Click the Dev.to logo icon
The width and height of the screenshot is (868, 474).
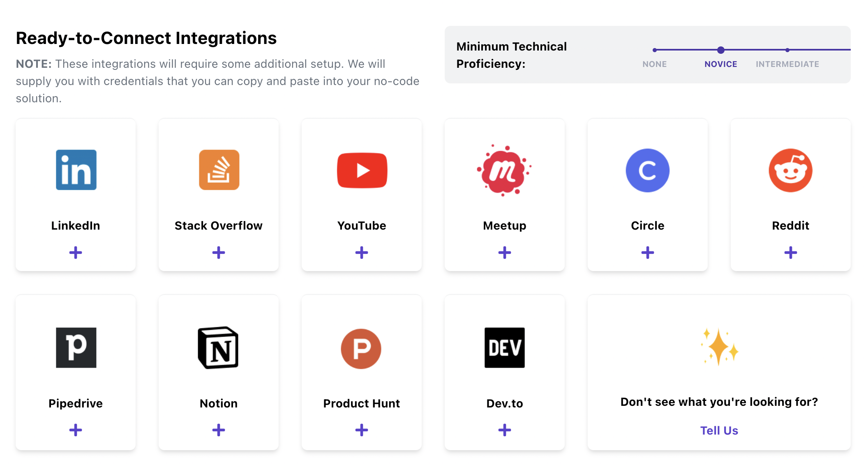coord(505,347)
